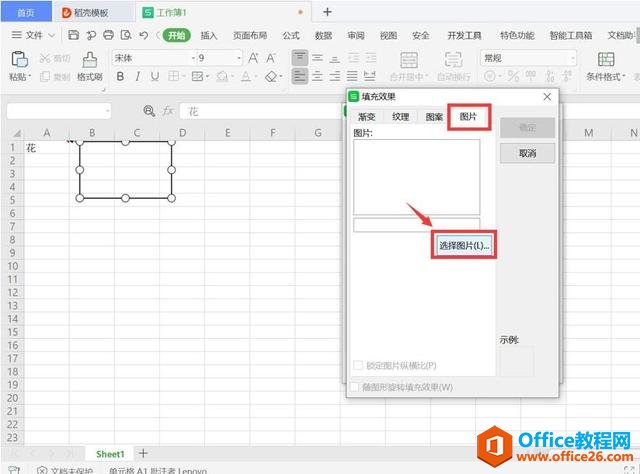Viewport: 640px width, 474px height.
Task: Click the Wrap Text (自动换行) icon
Action: [x=453, y=60]
